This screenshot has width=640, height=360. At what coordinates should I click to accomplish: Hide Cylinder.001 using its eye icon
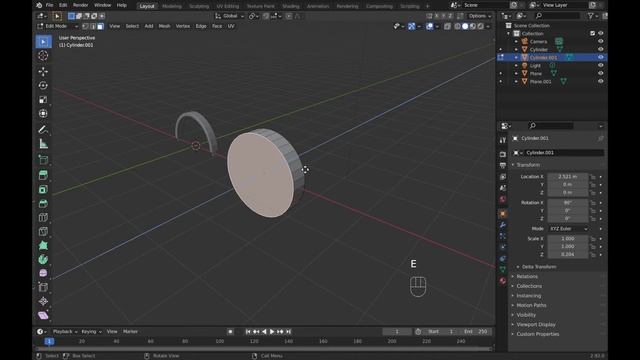(x=600, y=57)
